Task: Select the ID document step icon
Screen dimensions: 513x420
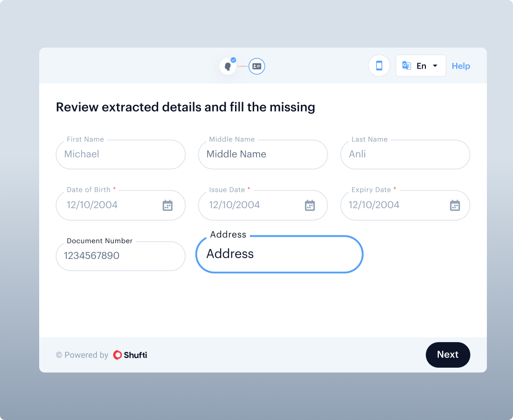Action: coord(256,66)
